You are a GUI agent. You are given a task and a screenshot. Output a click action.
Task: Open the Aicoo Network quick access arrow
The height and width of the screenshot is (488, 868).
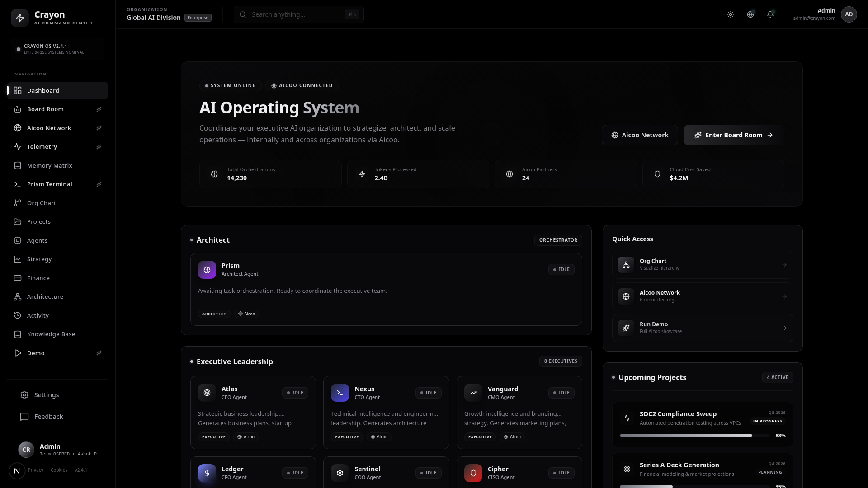pyautogui.click(x=784, y=296)
